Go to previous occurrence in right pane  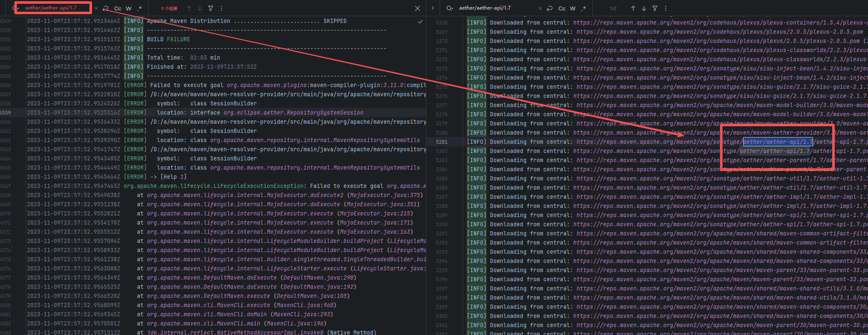pyautogui.click(x=633, y=8)
